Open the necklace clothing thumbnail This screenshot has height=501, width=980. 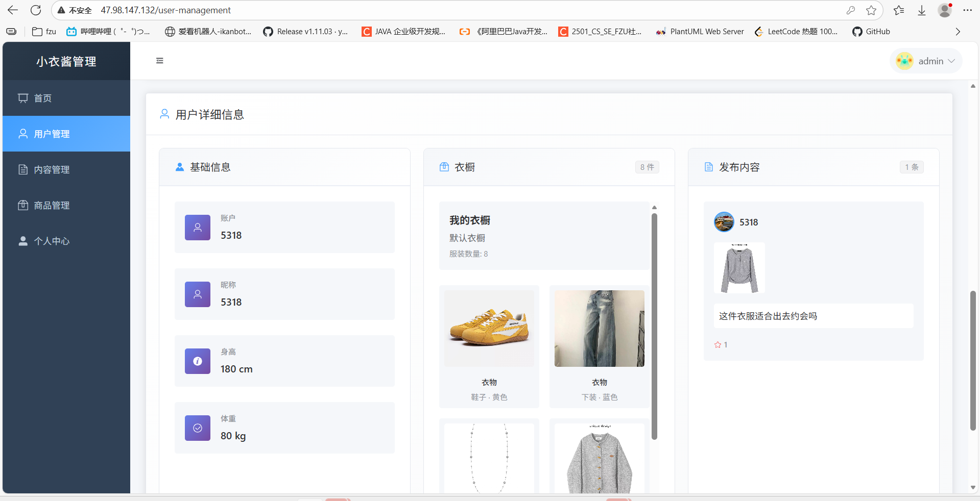tap(489, 458)
